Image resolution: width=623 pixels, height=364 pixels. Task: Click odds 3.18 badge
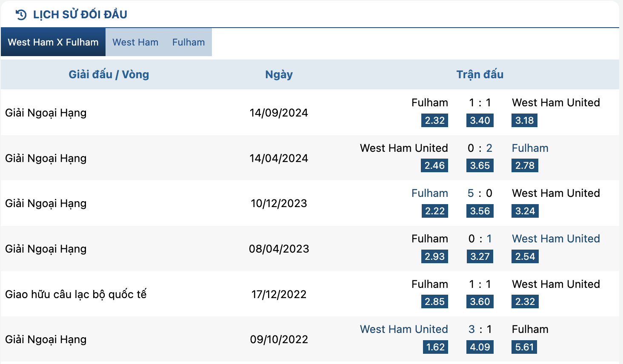(524, 120)
